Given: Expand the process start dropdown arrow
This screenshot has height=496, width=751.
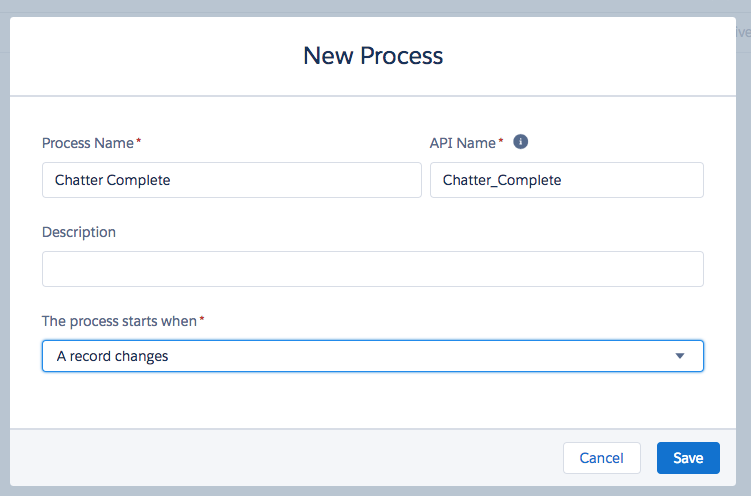Looking at the screenshot, I should pyautogui.click(x=680, y=356).
